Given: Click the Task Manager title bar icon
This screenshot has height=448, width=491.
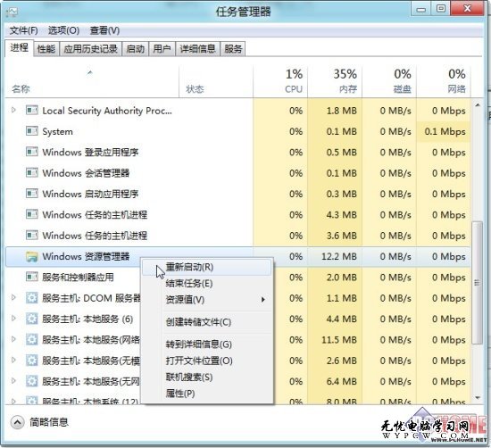Looking at the screenshot, I should click(12, 12).
